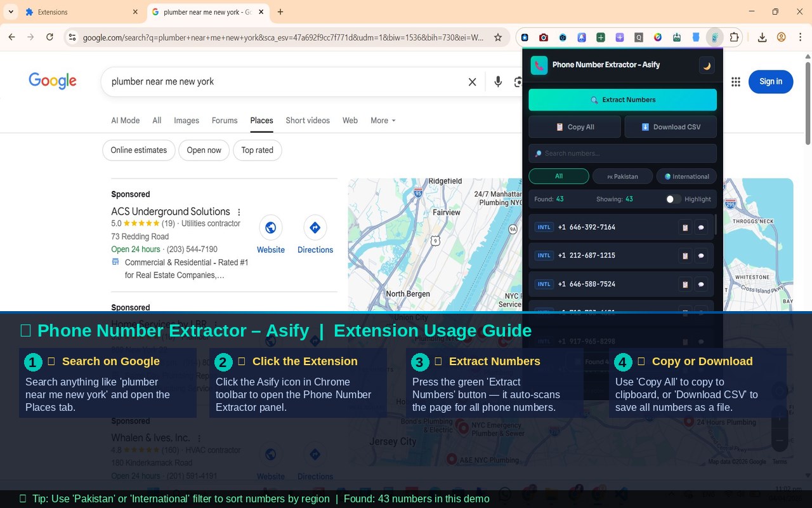812x508 pixels.
Task: Open the Chrome three-dot menu
Action: (x=801, y=37)
